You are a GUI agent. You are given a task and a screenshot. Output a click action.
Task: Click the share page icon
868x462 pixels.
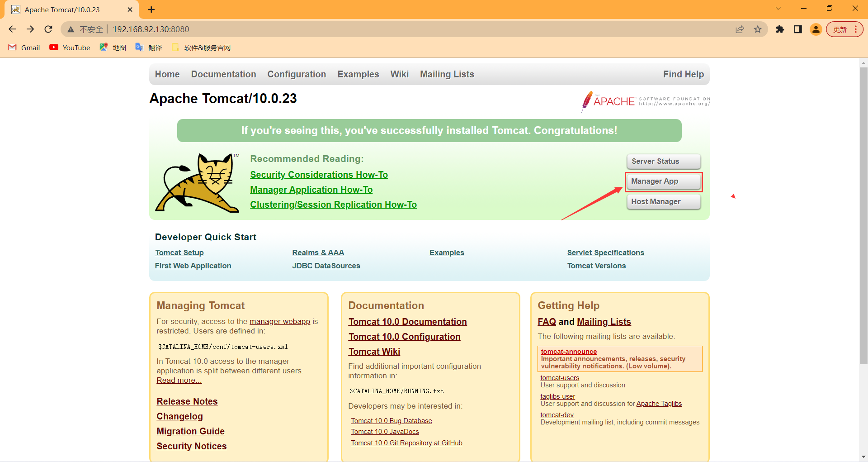coord(740,29)
